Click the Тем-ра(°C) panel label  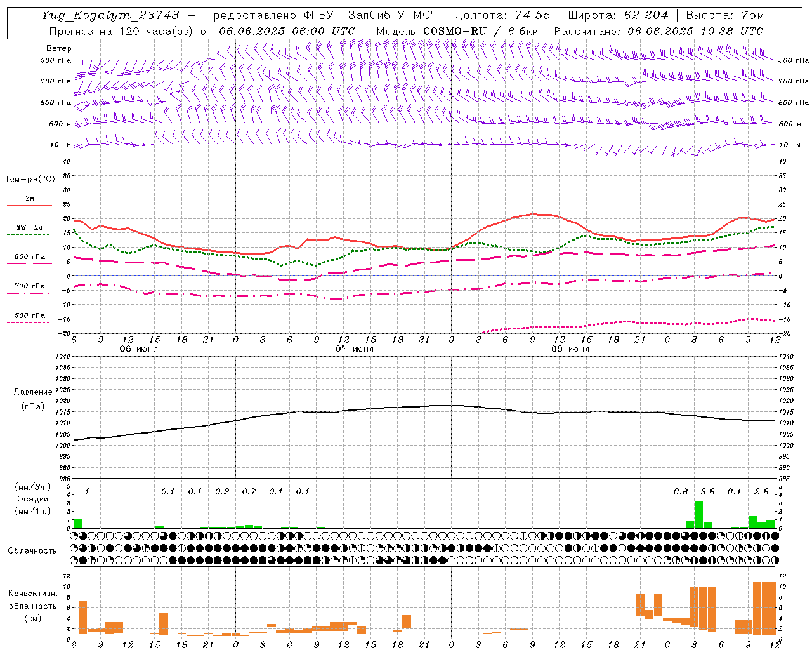coord(30,180)
